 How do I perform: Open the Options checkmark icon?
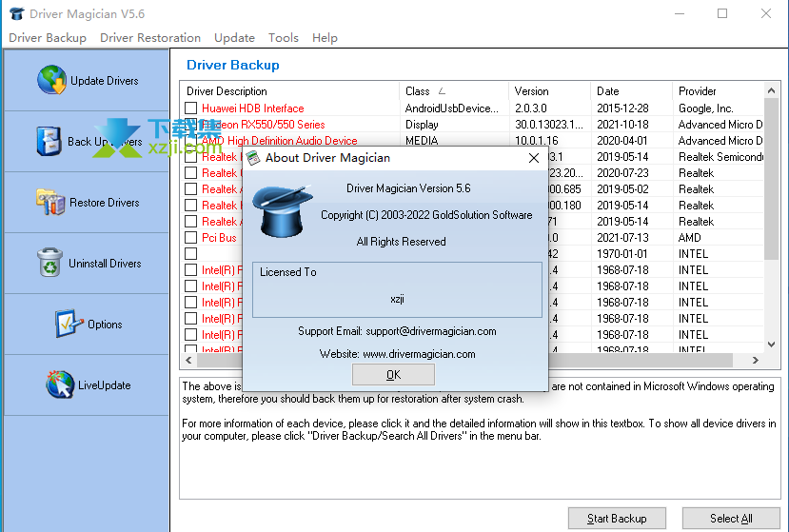tap(69, 324)
